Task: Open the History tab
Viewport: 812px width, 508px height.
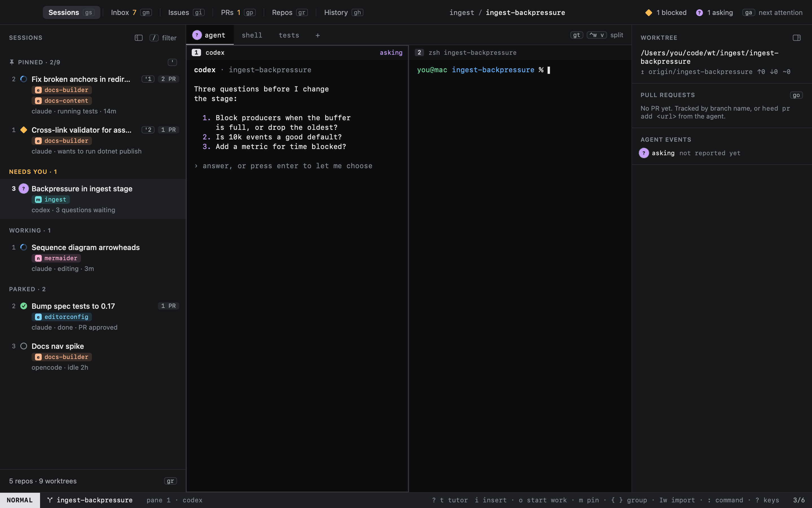Action: (x=344, y=12)
